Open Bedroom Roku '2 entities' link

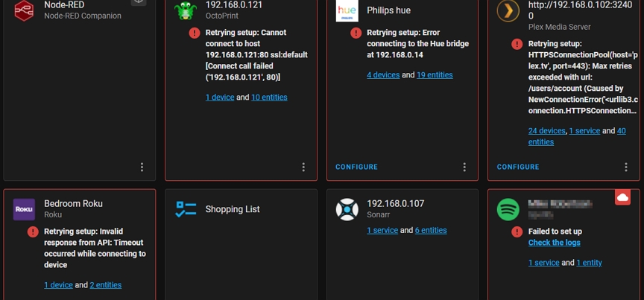[x=106, y=285]
